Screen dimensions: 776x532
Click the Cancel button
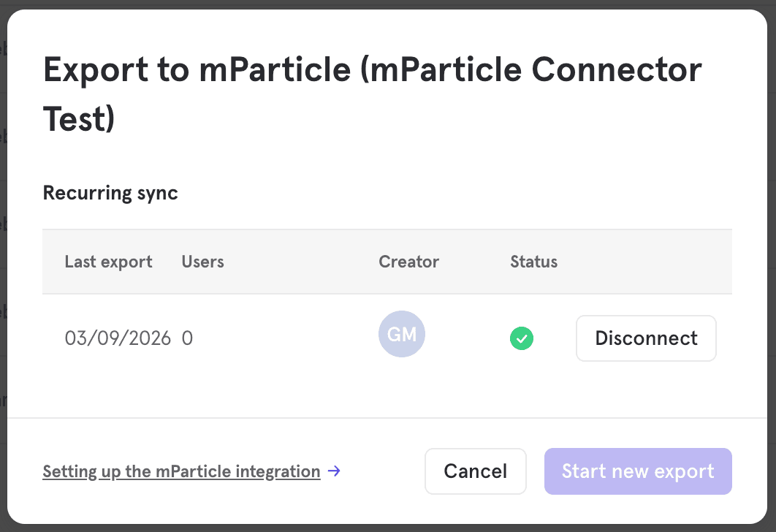pos(475,471)
